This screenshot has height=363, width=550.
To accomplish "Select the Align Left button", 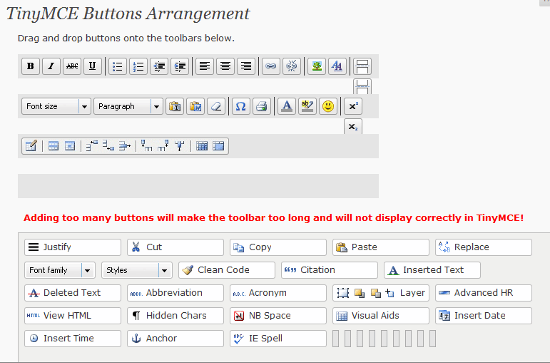I will (204, 66).
